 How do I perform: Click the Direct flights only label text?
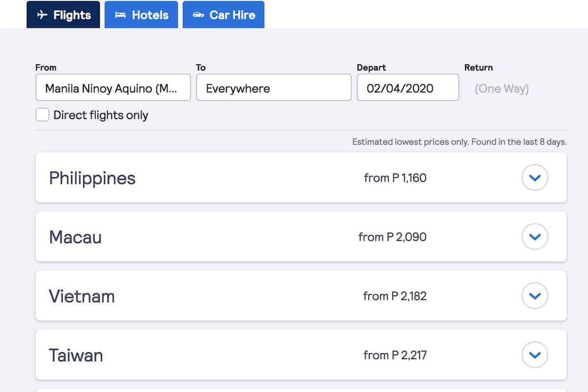pos(100,115)
